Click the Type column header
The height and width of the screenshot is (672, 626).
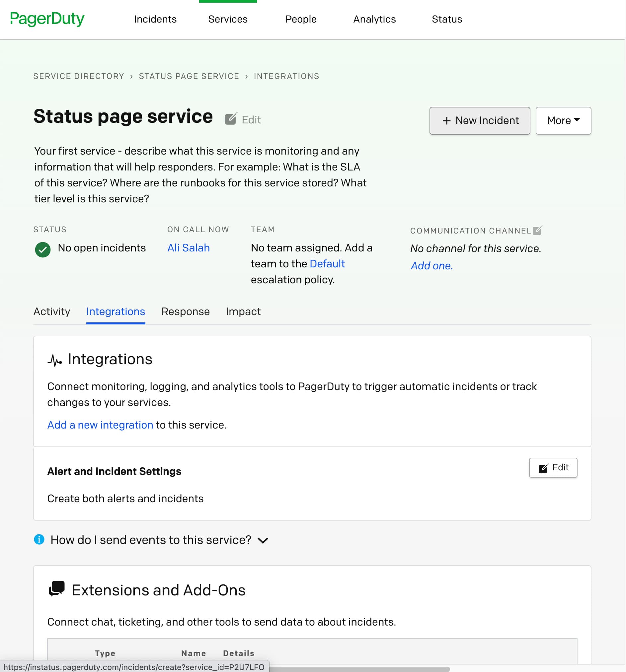point(105,653)
